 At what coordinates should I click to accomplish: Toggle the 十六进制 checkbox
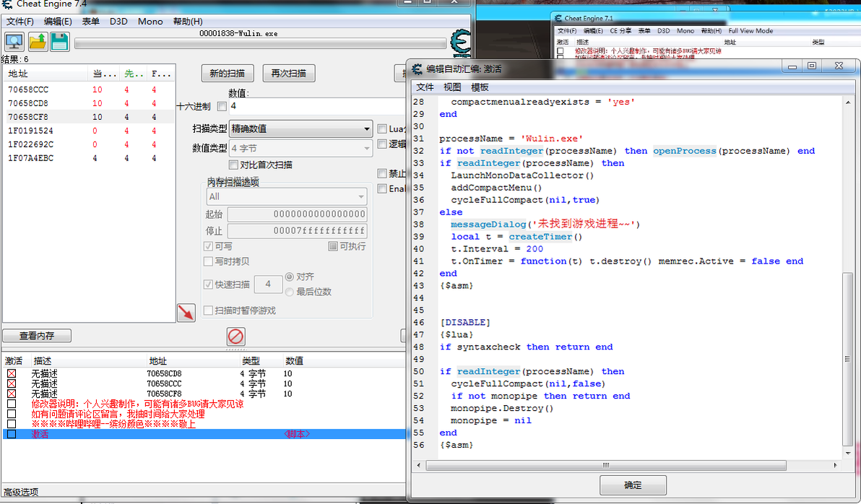pos(222,107)
